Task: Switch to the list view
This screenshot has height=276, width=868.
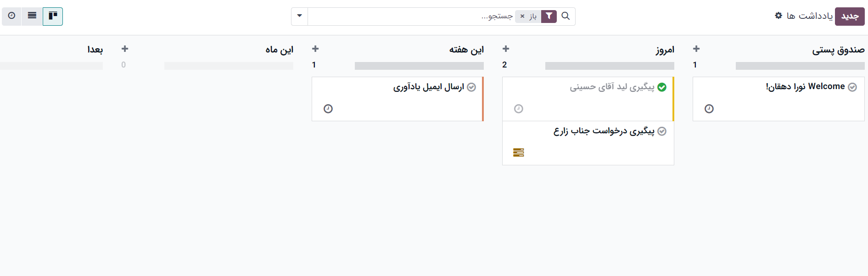Action: [32, 16]
